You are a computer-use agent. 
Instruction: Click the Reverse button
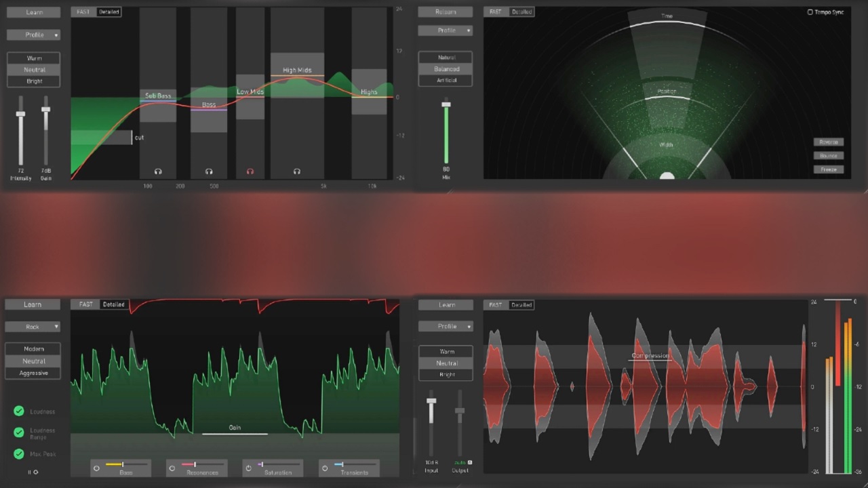(829, 142)
